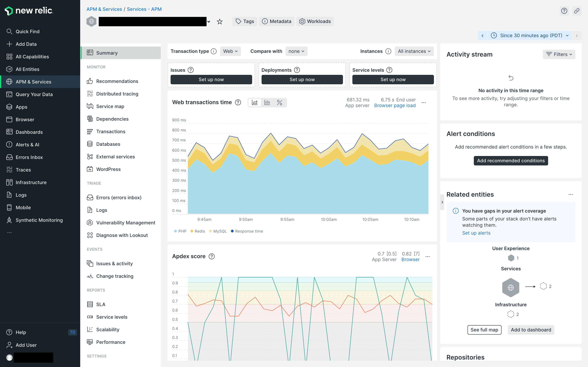This screenshot has width=588, height=367.
Task: Click the Help badge showing 70
Action: click(72, 333)
